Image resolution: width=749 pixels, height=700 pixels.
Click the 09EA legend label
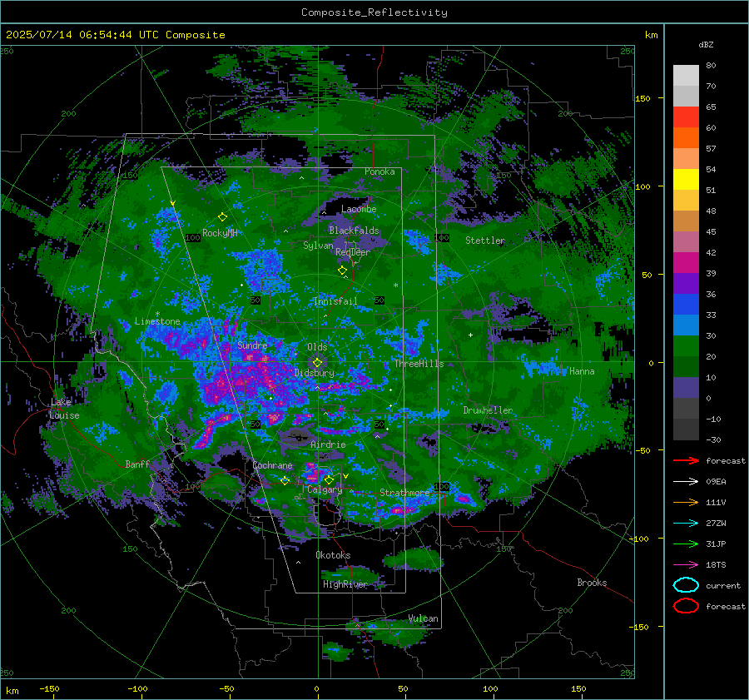tap(716, 482)
